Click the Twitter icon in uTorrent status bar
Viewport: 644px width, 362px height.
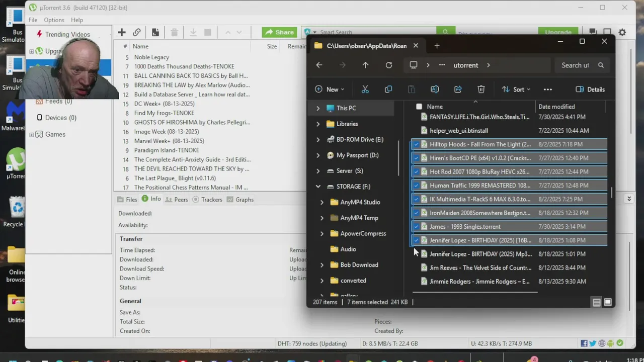click(593, 343)
